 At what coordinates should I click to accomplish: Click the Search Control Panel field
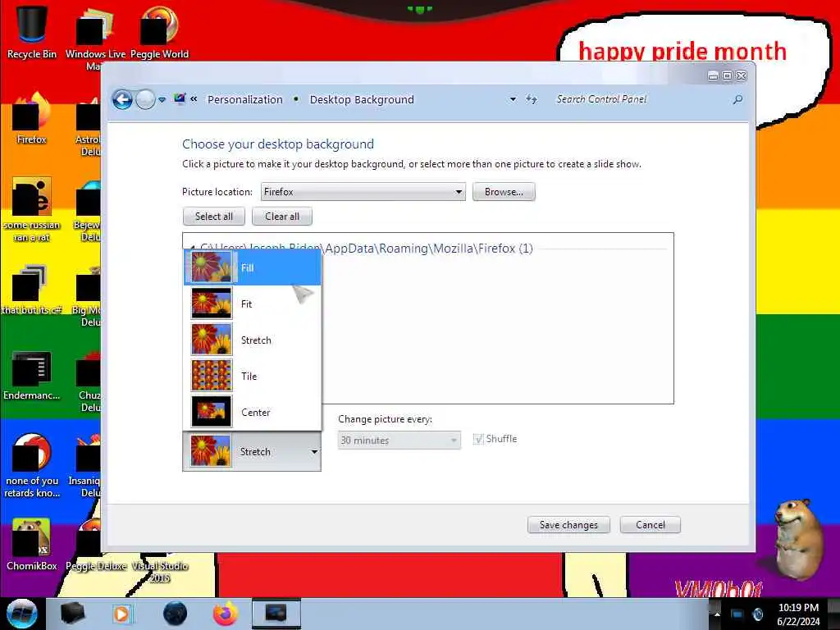click(x=643, y=99)
